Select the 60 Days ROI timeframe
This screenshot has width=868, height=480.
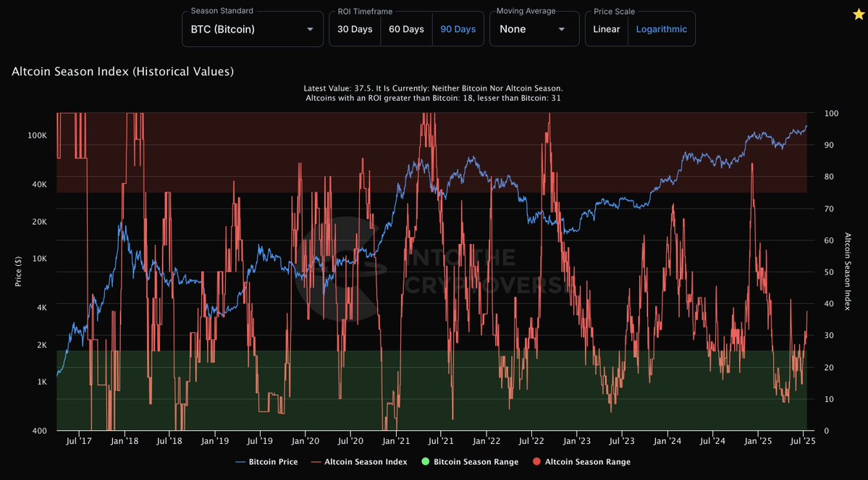click(x=406, y=30)
